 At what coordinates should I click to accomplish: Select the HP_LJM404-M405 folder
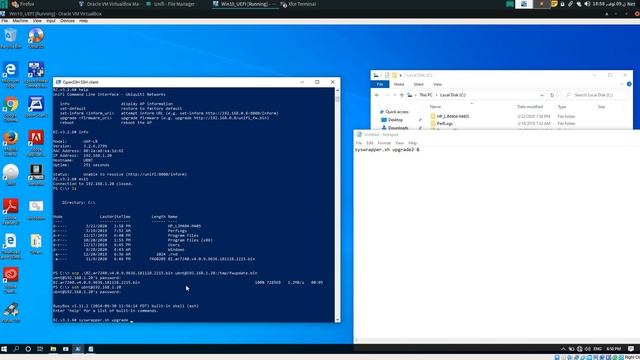449,116
